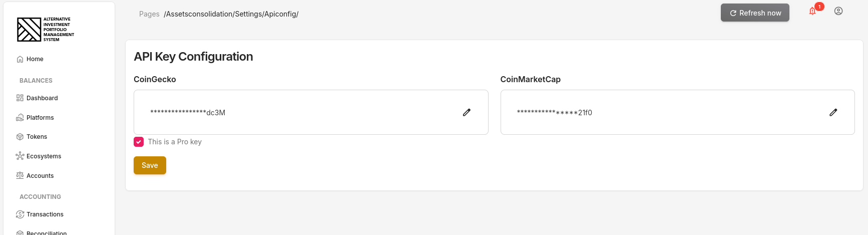Click the Platforms sidebar icon
This screenshot has height=235, width=868.
[20, 118]
